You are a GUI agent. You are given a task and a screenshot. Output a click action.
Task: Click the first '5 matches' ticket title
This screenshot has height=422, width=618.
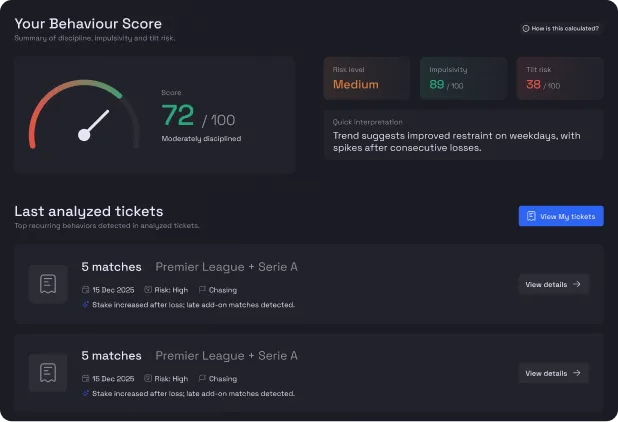[111, 267]
